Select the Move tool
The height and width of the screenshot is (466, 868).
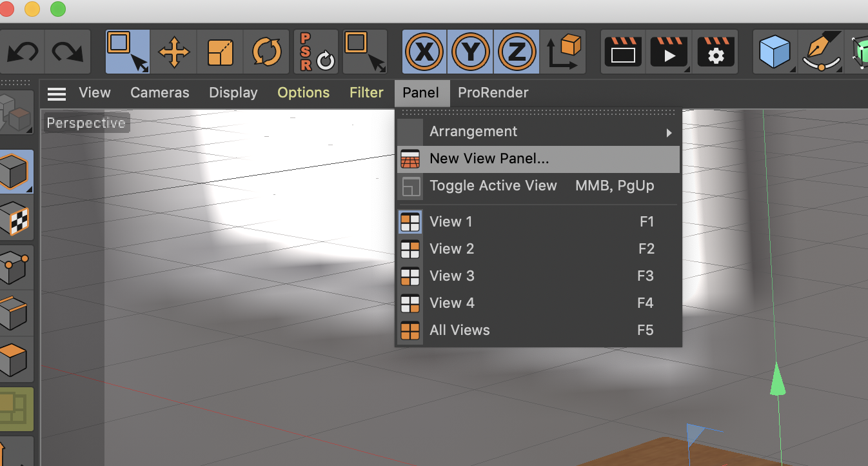[173, 52]
